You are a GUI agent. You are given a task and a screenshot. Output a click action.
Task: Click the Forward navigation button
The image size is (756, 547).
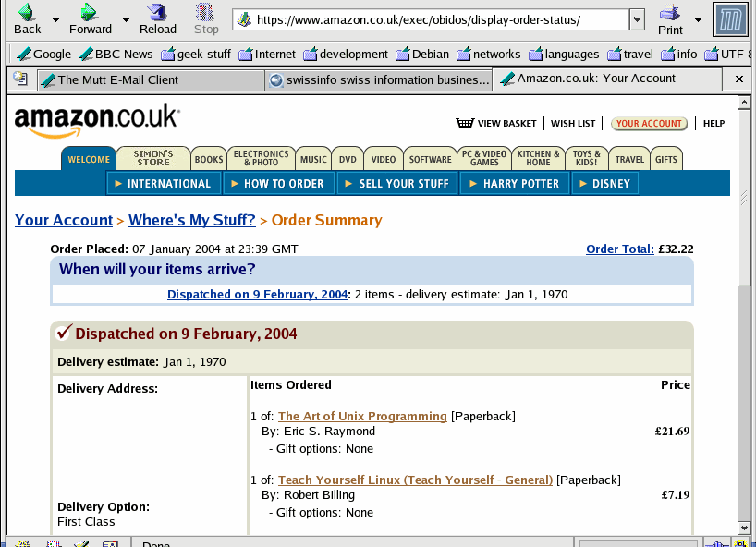point(91,19)
